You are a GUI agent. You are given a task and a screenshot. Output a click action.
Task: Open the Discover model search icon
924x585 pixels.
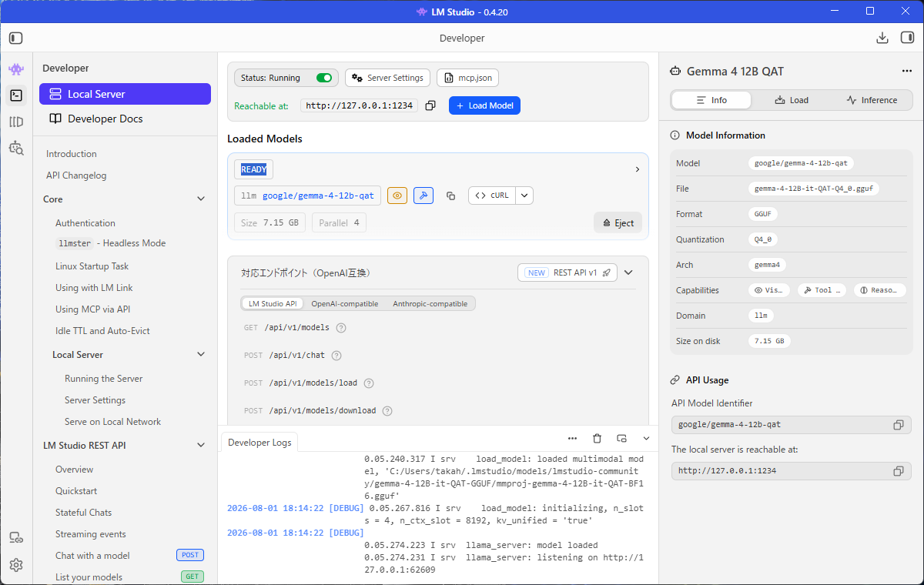coord(16,148)
